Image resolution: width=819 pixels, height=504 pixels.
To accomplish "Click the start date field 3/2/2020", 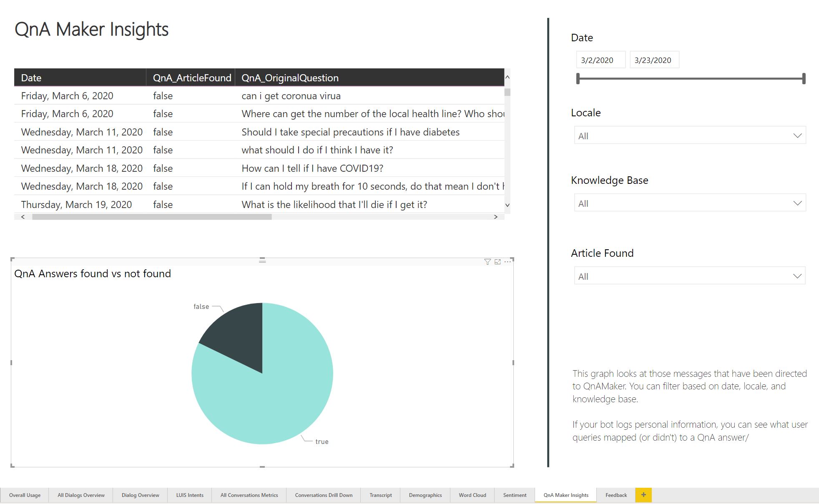I will pyautogui.click(x=600, y=60).
